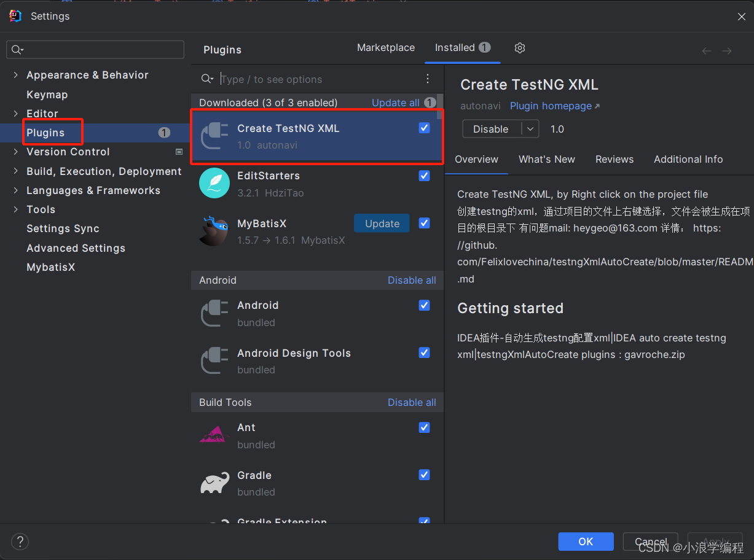754x560 pixels.
Task: Expand the Editor settings section
Action: (x=15, y=114)
